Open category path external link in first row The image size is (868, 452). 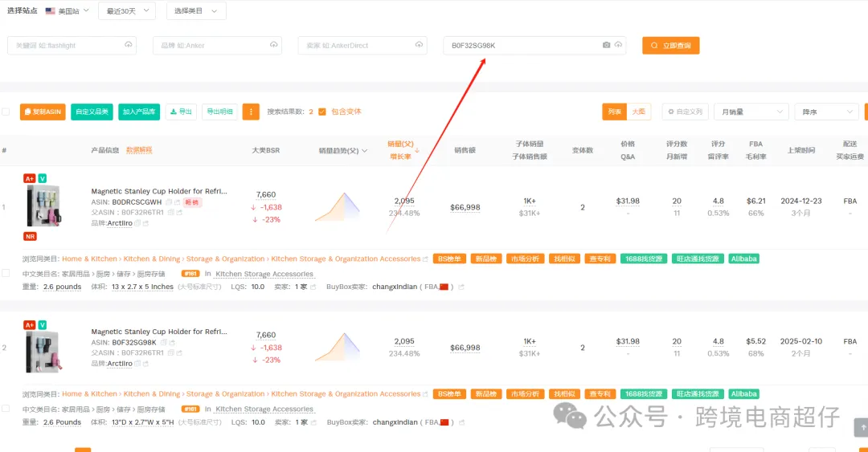point(425,259)
